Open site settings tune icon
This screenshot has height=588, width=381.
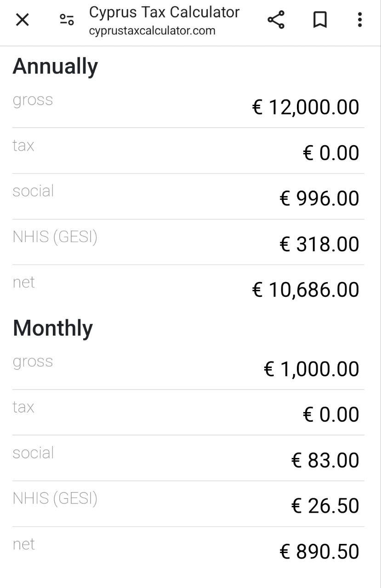[67, 20]
